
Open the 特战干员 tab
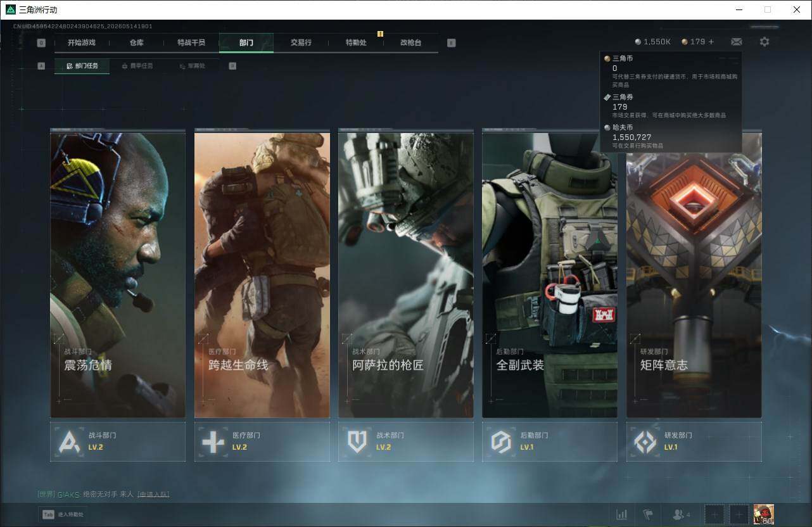click(191, 42)
